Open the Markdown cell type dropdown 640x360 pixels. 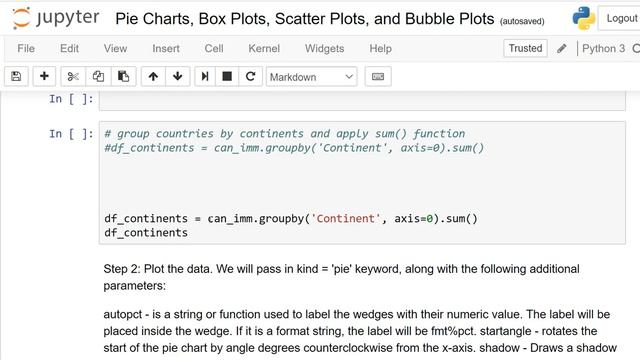pyautogui.click(x=311, y=77)
